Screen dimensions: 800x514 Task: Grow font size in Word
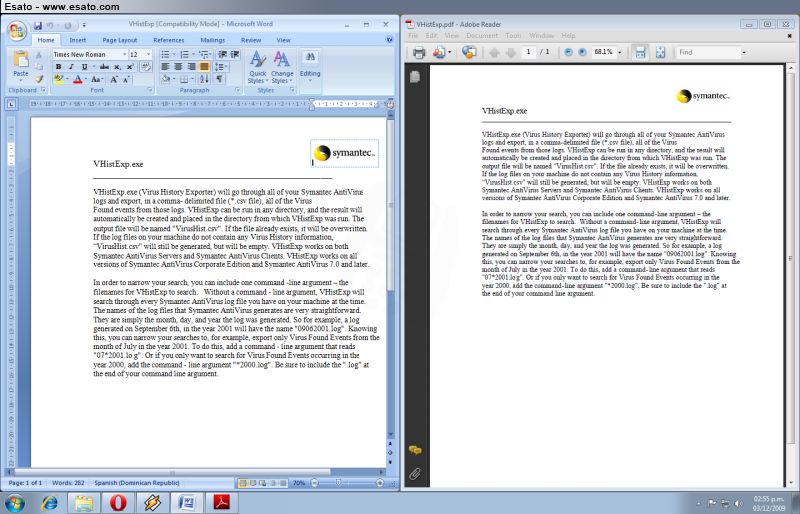114,79
